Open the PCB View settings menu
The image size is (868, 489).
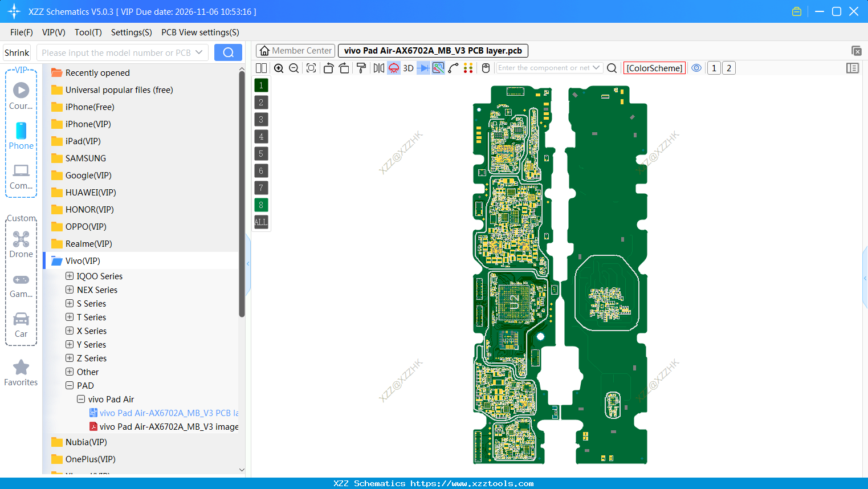[200, 32]
